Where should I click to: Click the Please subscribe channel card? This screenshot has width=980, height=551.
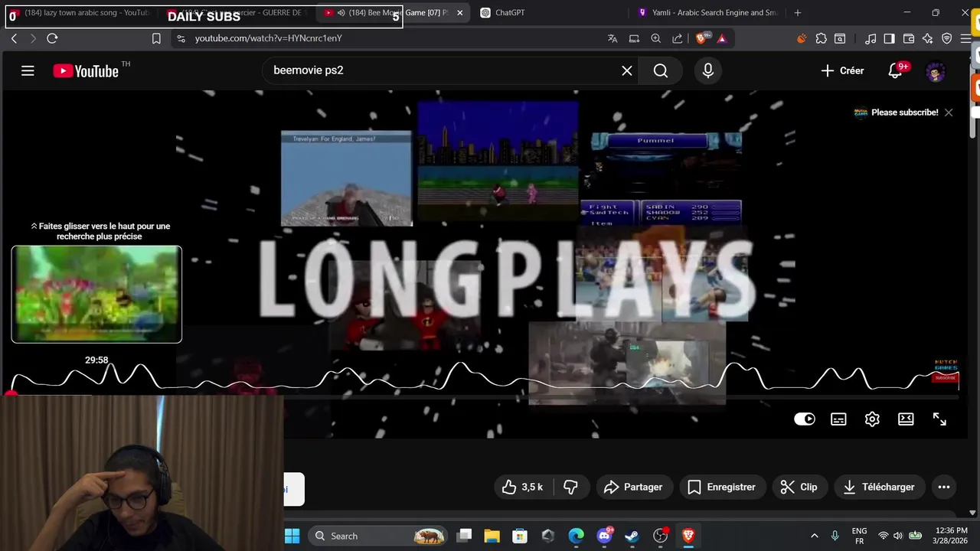coord(897,112)
